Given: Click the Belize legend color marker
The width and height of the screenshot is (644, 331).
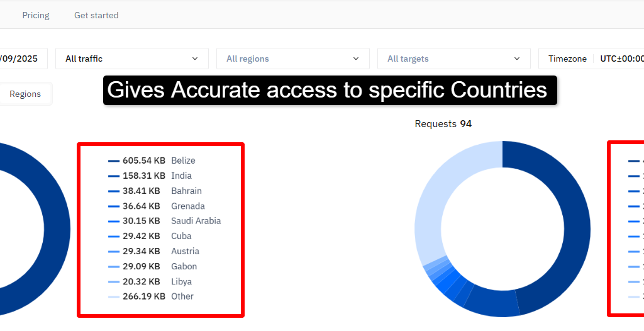Looking at the screenshot, I should point(114,160).
